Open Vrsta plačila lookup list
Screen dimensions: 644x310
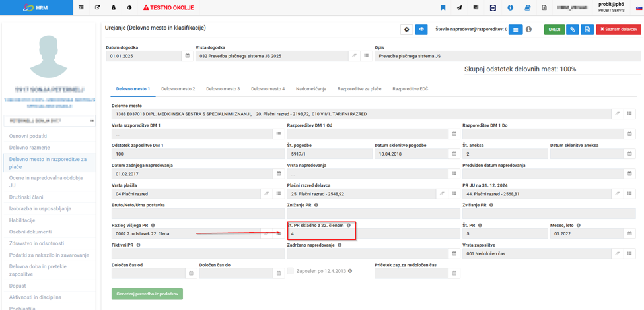coord(279,193)
